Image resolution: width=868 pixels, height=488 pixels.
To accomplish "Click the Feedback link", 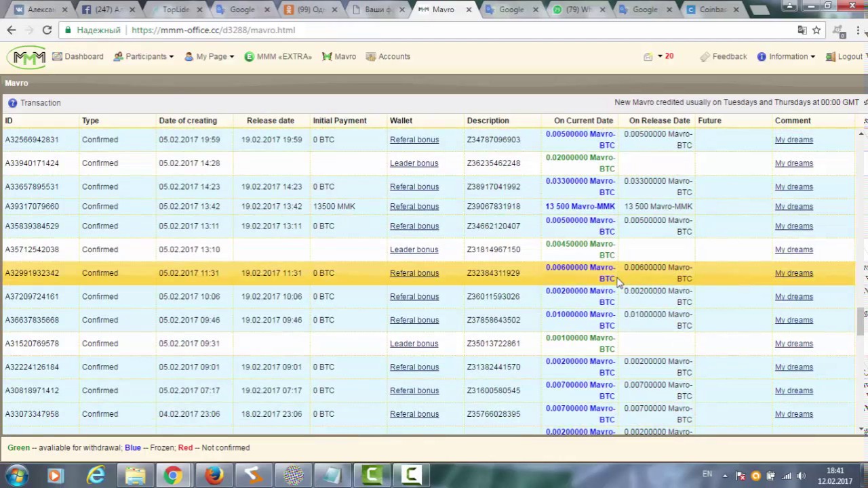I will tap(724, 56).
